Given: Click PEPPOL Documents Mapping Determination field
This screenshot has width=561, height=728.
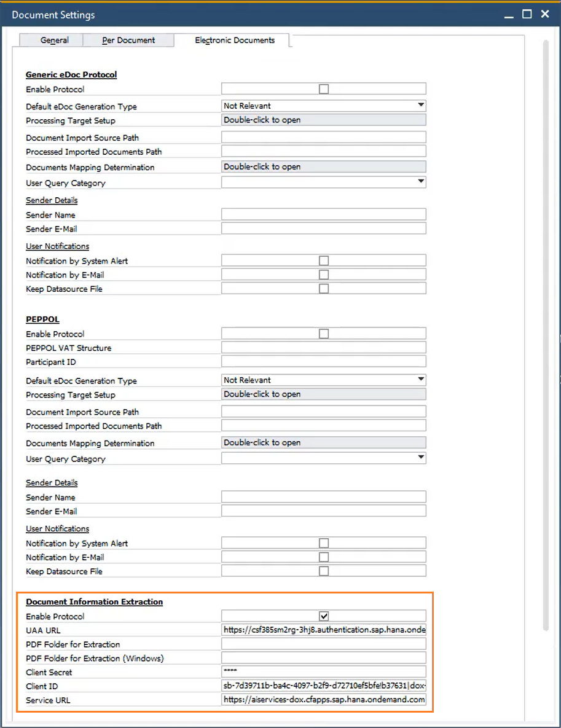Looking at the screenshot, I should click(323, 443).
